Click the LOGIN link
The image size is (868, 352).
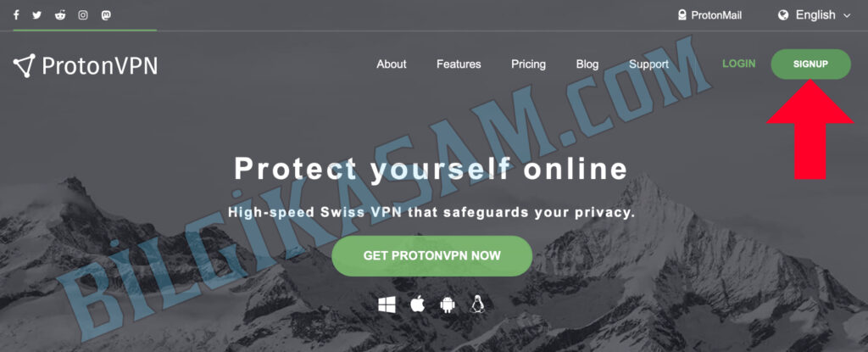click(x=739, y=64)
